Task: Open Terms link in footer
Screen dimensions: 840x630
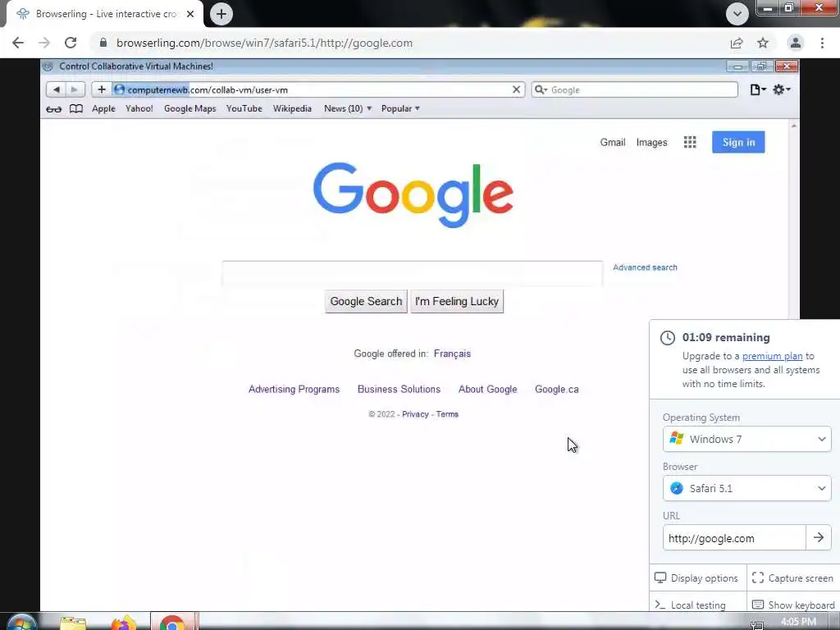Action: (447, 414)
